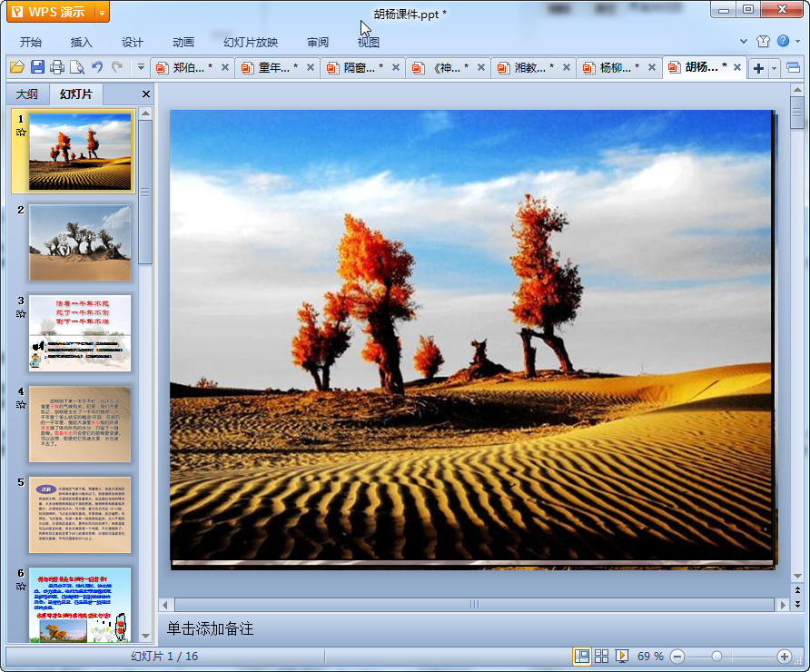The image size is (810, 672).
Task: Expand the new tab dropdown arrow
Action: click(x=774, y=68)
